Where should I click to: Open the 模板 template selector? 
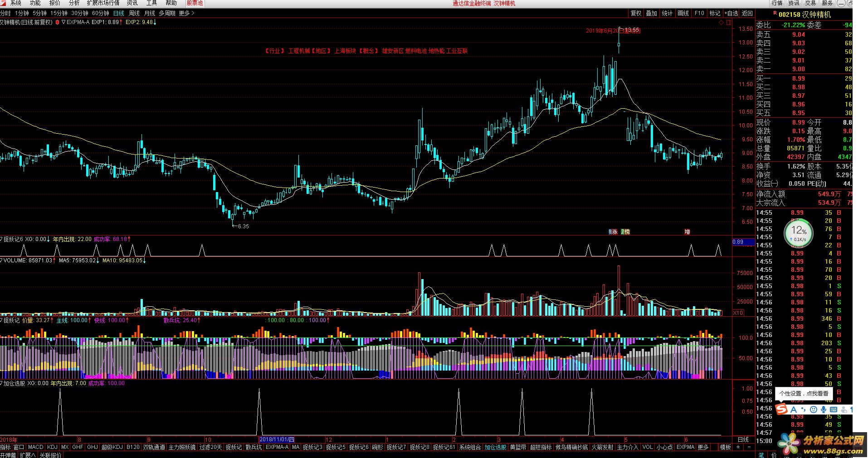726,447
